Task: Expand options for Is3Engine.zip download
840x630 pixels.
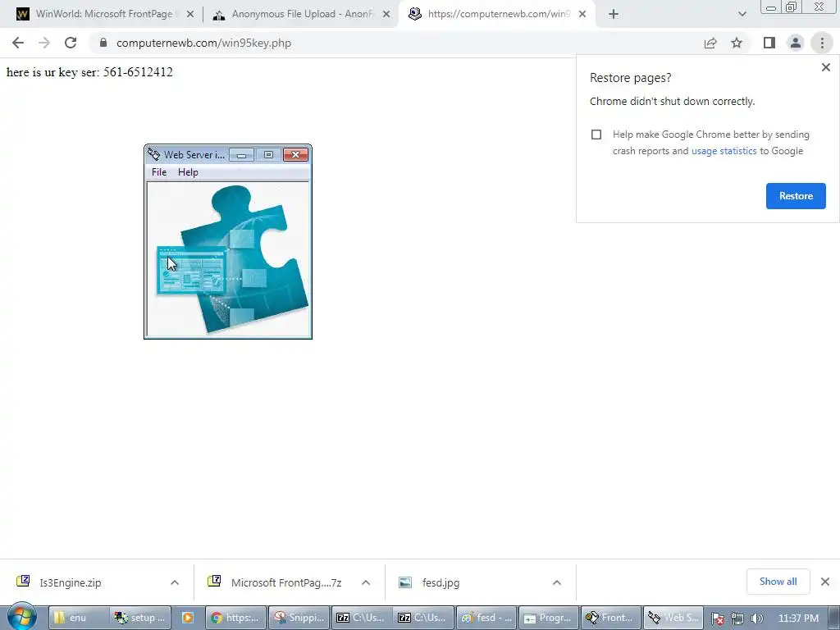Action: (175, 583)
